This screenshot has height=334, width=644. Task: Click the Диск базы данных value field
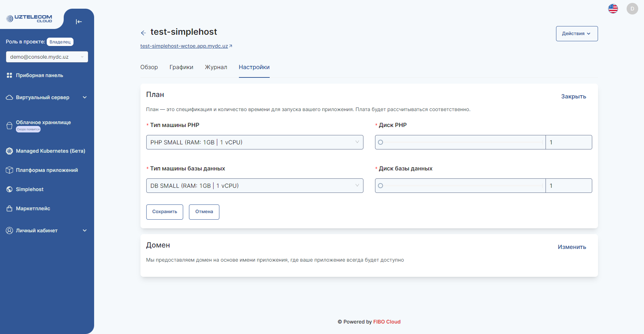[x=569, y=186]
